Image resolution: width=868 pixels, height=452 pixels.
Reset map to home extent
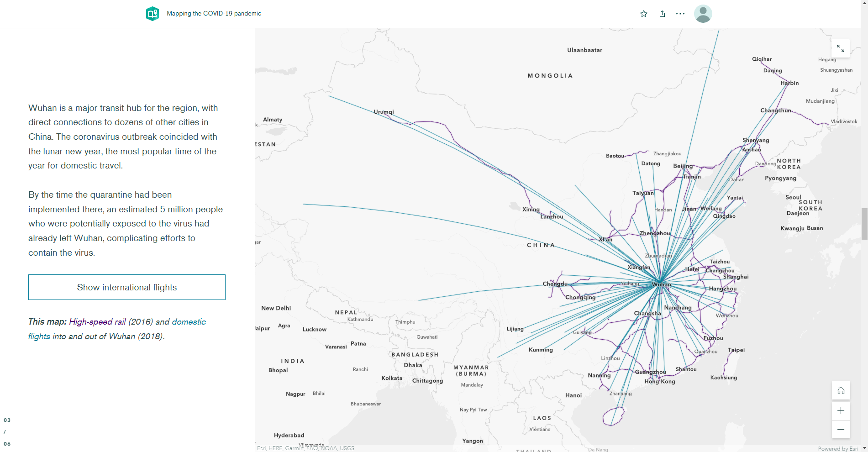coord(841,390)
